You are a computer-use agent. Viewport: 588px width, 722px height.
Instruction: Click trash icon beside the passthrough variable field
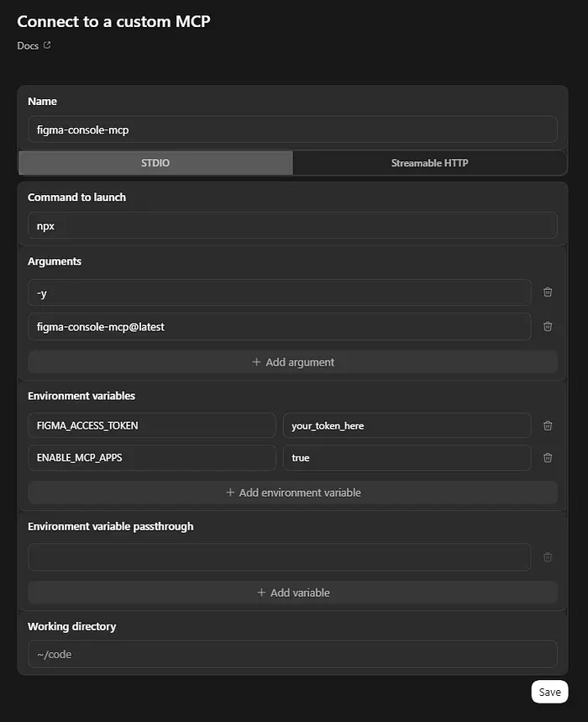[548, 557]
